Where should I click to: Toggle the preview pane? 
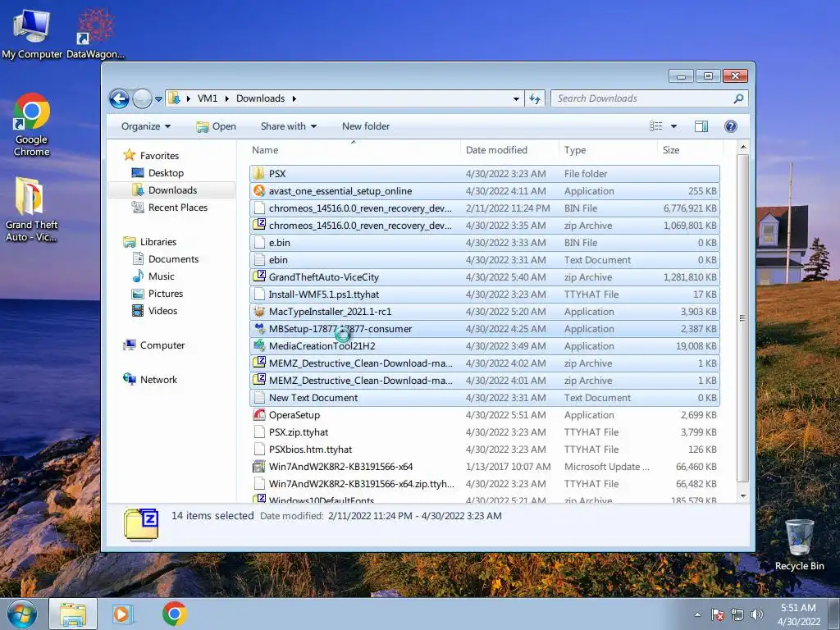[701, 126]
